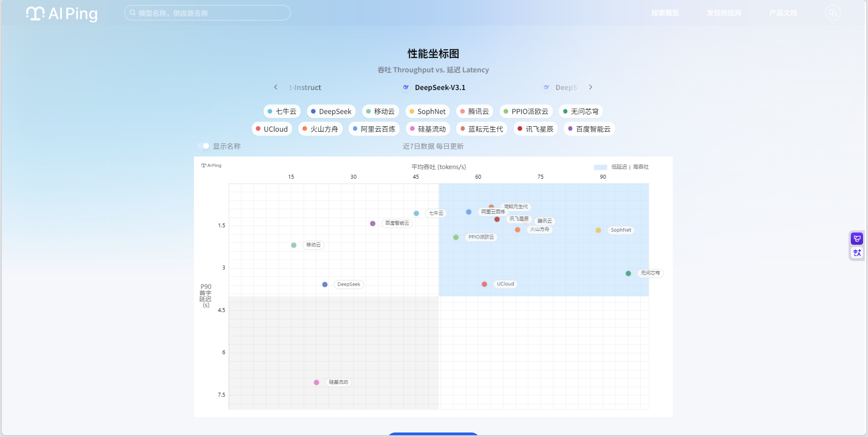Toggle UCloud provider in legend

pyautogui.click(x=272, y=129)
